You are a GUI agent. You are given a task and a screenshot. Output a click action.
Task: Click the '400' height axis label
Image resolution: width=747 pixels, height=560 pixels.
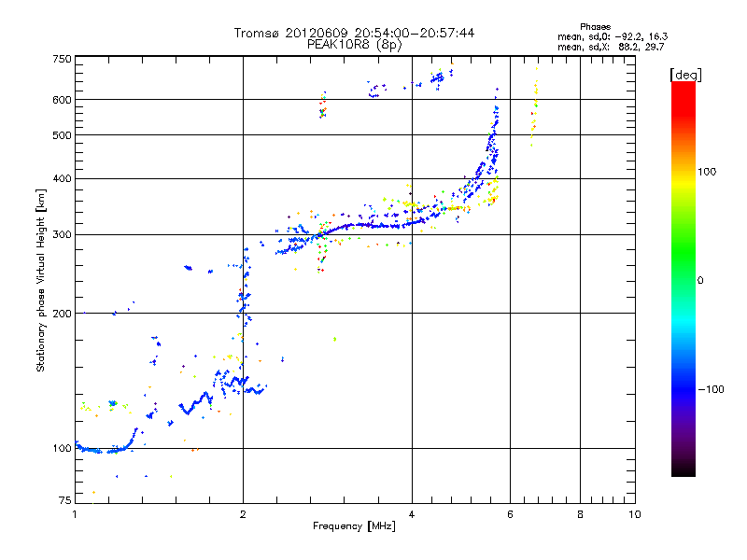coord(62,178)
